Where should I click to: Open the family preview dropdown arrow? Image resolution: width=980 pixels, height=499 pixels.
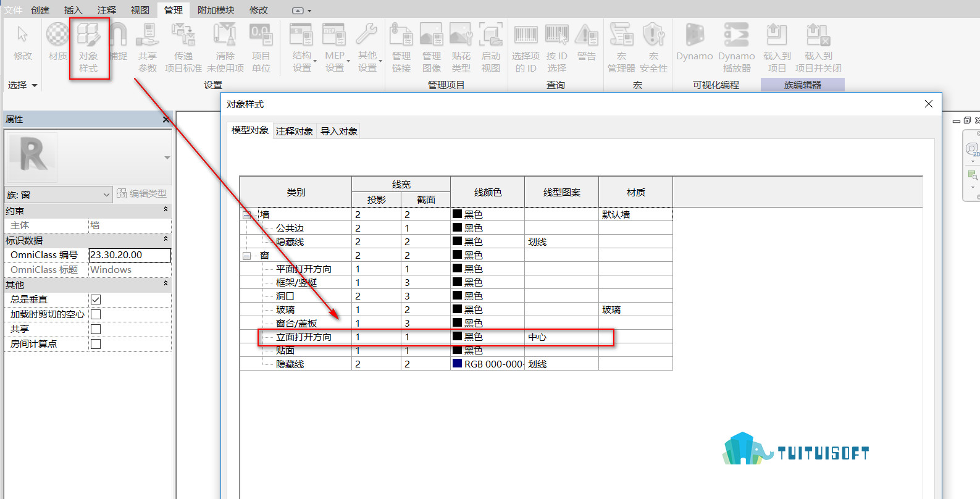(167, 158)
